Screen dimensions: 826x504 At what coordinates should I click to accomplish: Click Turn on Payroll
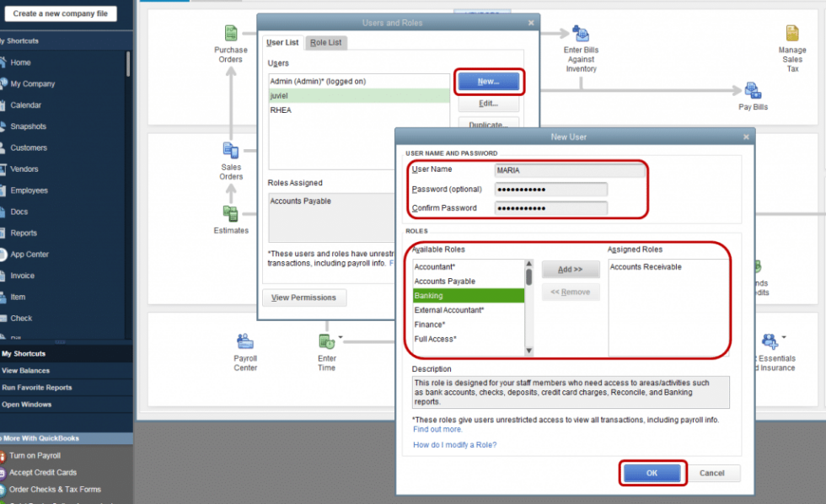[x=35, y=456]
